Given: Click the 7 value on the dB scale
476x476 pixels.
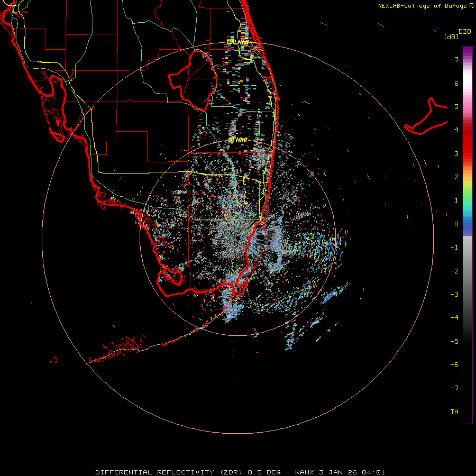Looking at the screenshot, I should click(x=456, y=59).
